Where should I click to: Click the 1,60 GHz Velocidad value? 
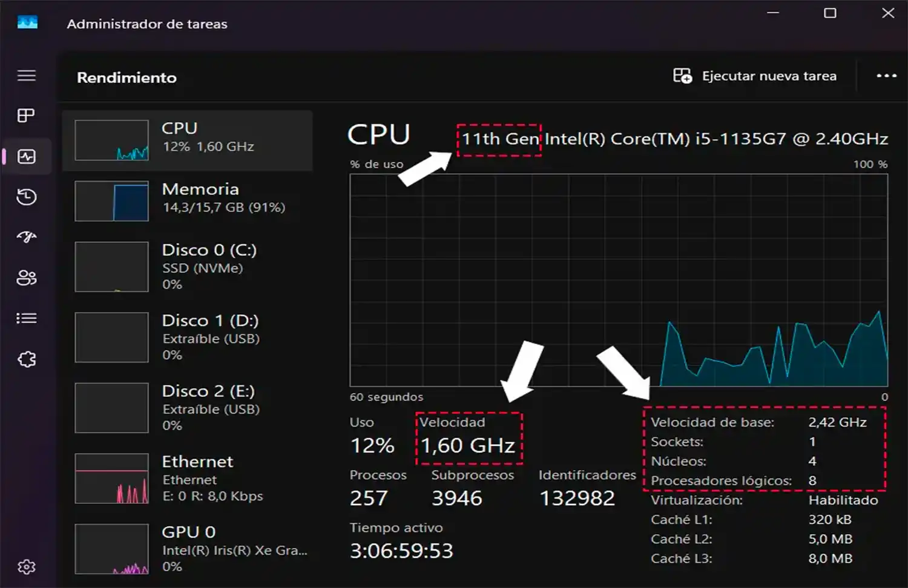click(x=469, y=446)
